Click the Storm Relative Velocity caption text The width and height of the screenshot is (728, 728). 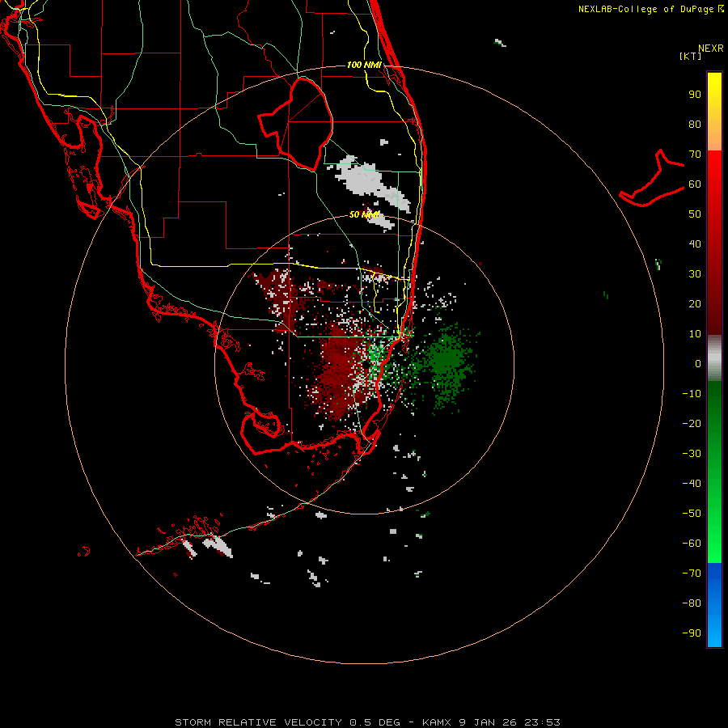click(367, 722)
